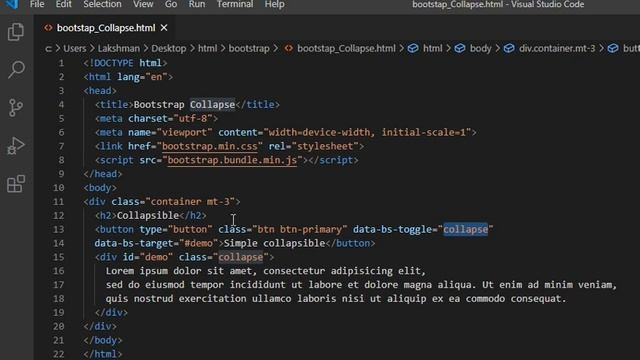The width and height of the screenshot is (640, 360).
Task: Click the Desktop breadcrumb segment
Action: pyautogui.click(x=169, y=49)
